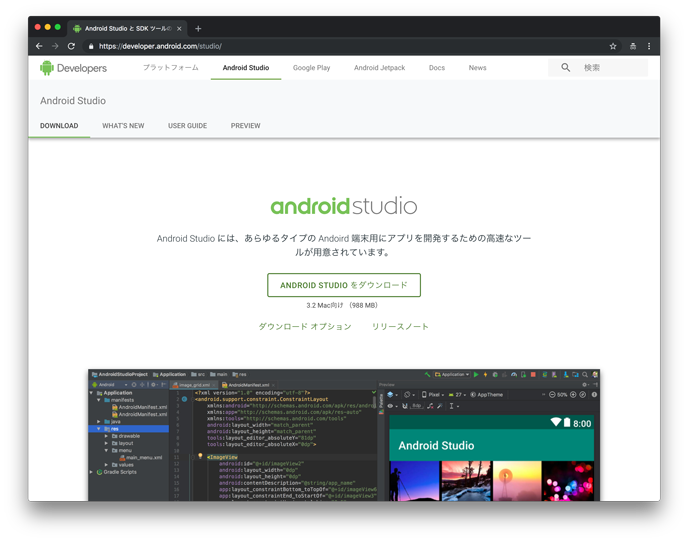
Task: Expand Gradle Scripts in screenshot
Action: [x=91, y=472]
